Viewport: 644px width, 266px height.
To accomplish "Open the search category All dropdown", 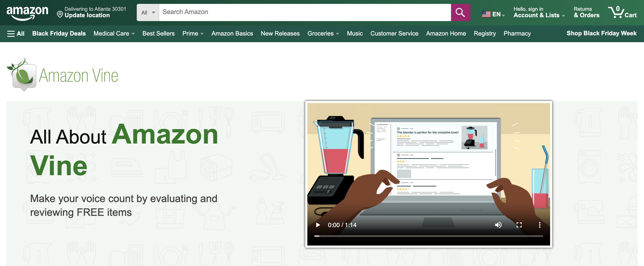I will click(148, 12).
